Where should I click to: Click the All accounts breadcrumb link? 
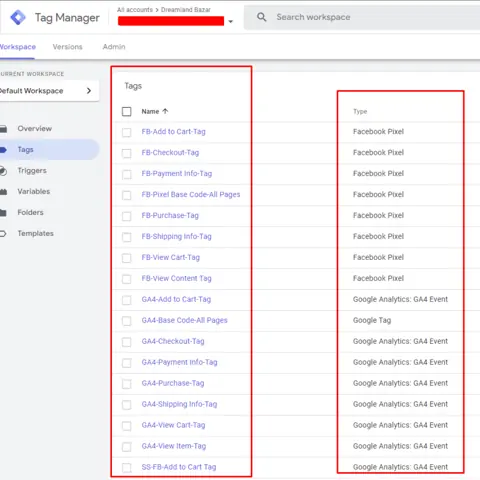click(135, 10)
